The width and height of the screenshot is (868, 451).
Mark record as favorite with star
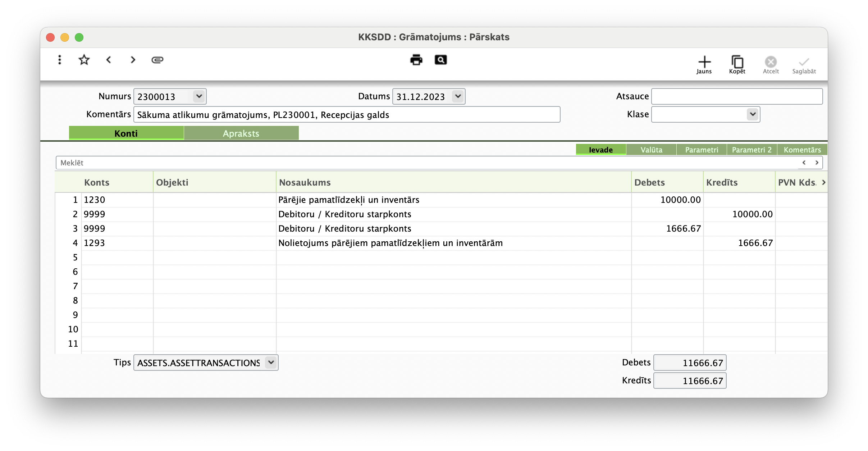[x=84, y=60]
